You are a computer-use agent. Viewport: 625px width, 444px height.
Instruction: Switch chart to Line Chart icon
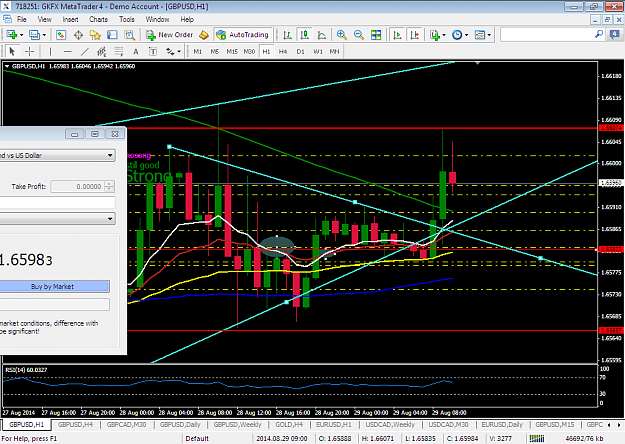pyautogui.click(x=322, y=35)
